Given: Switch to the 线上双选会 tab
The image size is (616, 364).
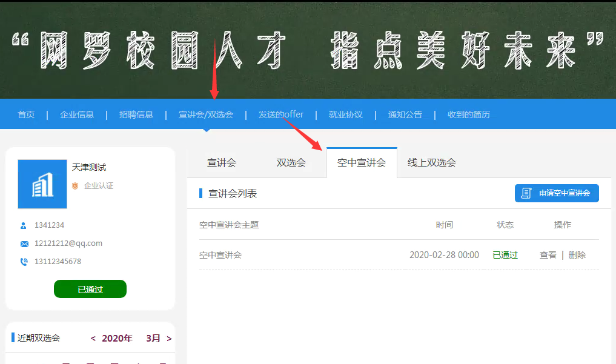Looking at the screenshot, I should [x=432, y=163].
